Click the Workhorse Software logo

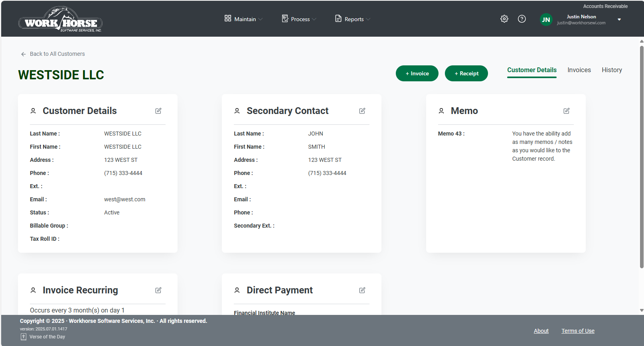pos(60,20)
